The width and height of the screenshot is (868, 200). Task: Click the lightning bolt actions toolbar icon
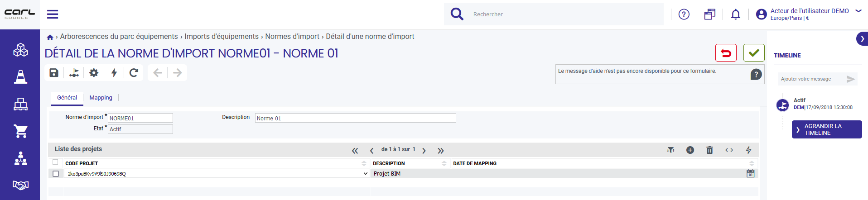click(x=114, y=73)
